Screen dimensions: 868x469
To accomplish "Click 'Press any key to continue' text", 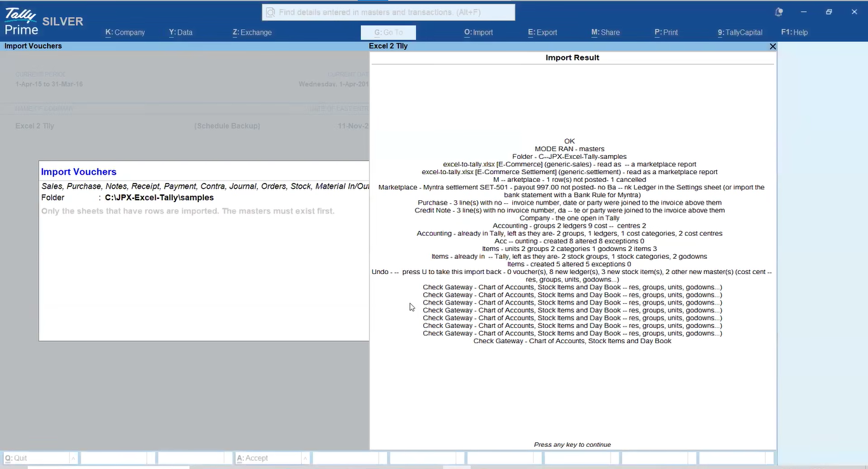I will [573, 445].
